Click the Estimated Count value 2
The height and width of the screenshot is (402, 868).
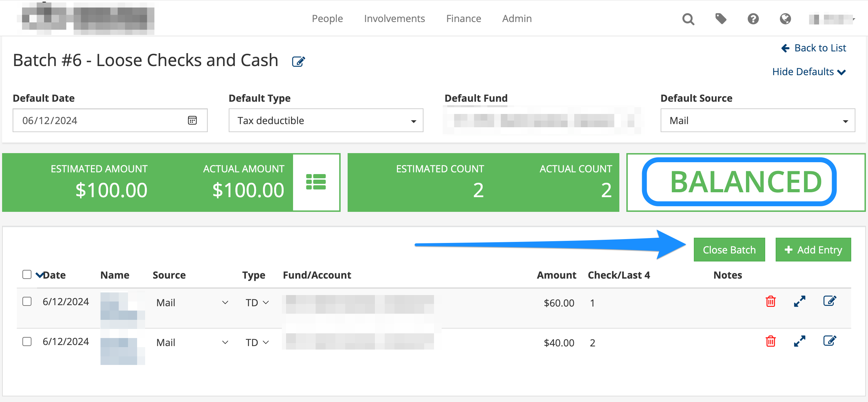(478, 190)
